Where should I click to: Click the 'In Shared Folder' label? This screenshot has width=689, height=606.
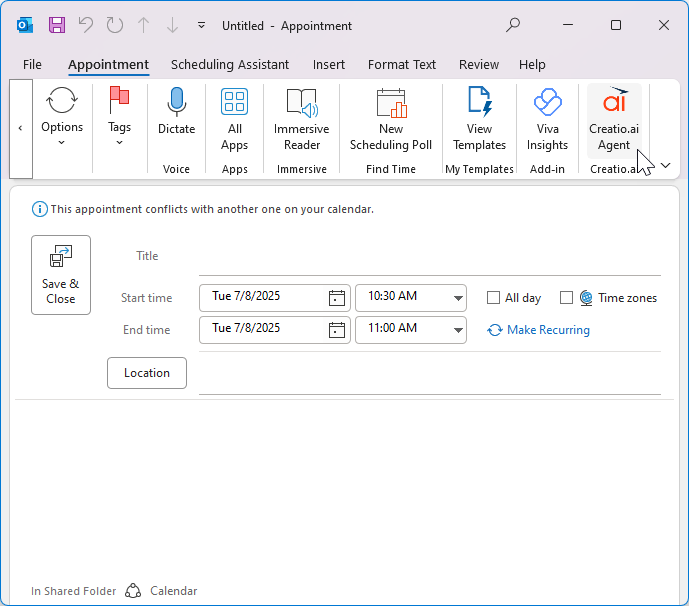73,591
